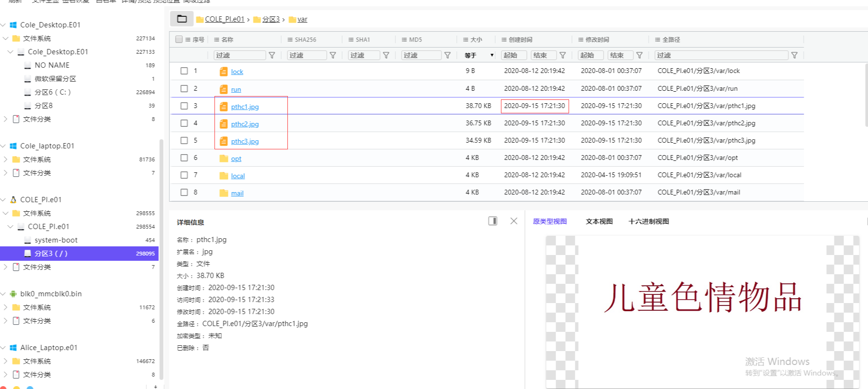Expand blk0_mmcblk0.bin 文件系统 node
The height and width of the screenshot is (389, 868).
tap(5, 307)
